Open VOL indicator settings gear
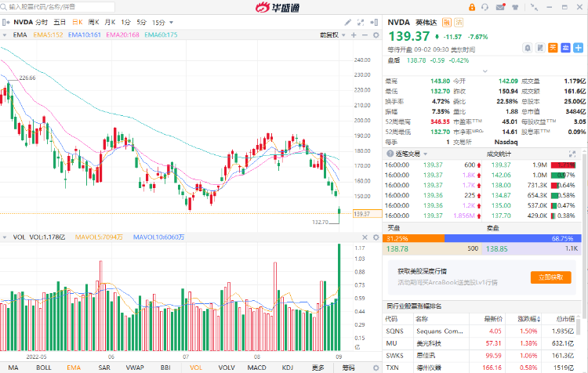The width and height of the screenshot is (588, 373). [376, 237]
